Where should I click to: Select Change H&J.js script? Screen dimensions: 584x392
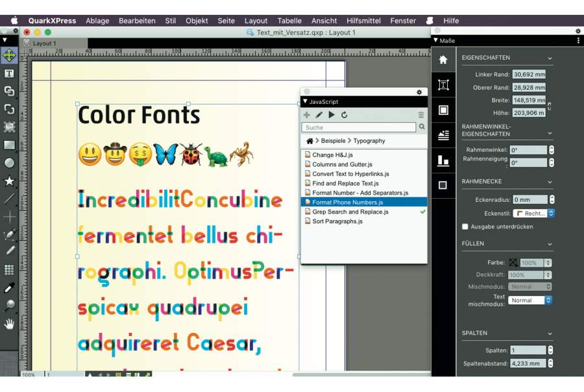pos(364,154)
